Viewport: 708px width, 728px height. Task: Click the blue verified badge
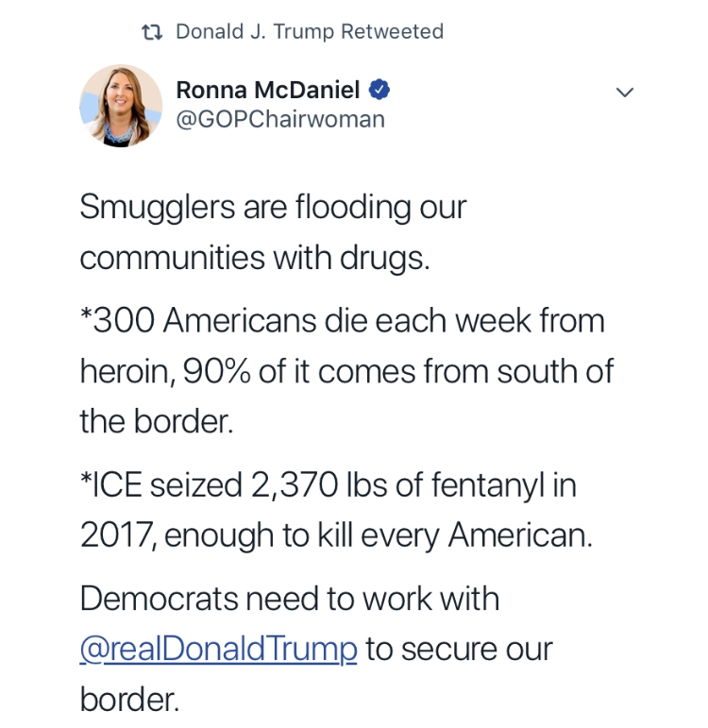tap(379, 91)
